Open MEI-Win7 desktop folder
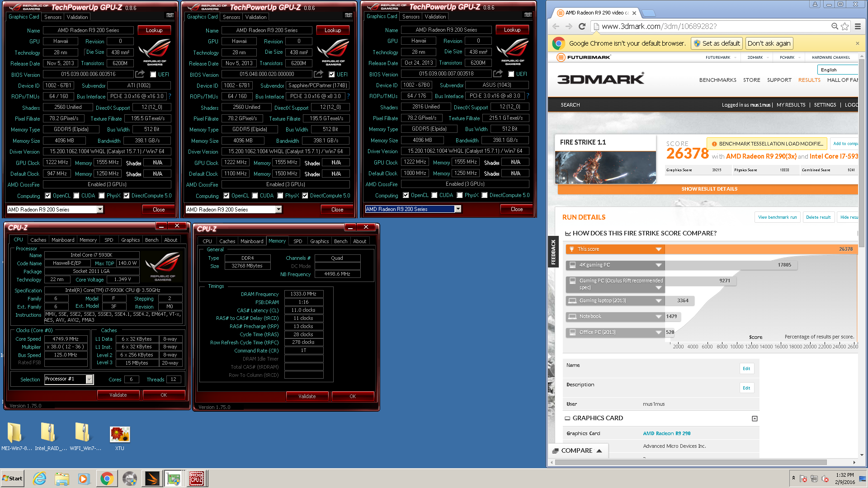Viewport: 868px width, 488px height. pos(16,436)
